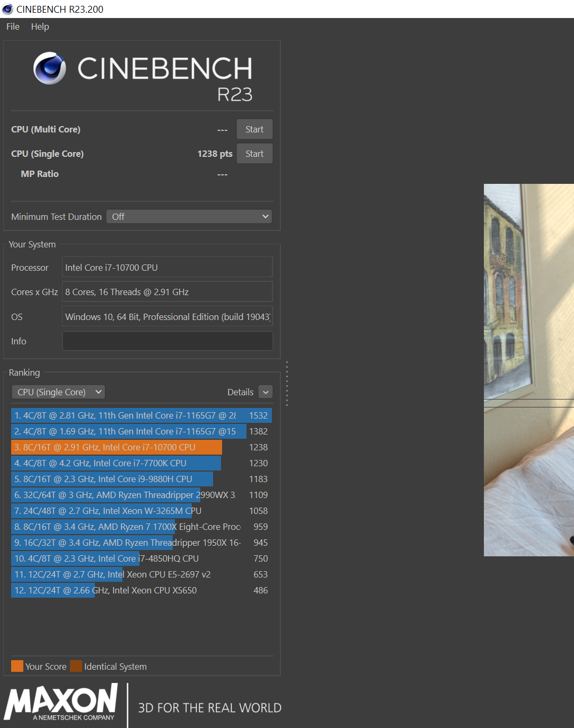Click the panel splitter dotted handle

coord(287,384)
